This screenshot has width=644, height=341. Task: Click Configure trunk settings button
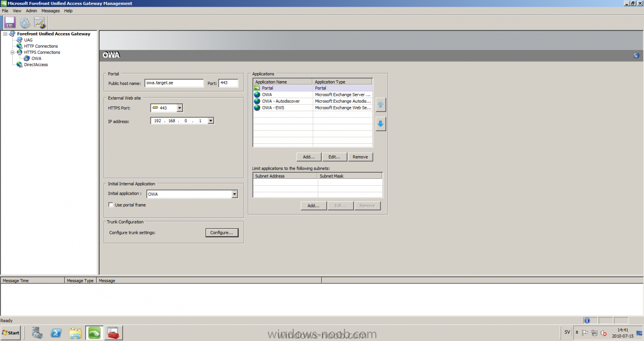pyautogui.click(x=222, y=233)
